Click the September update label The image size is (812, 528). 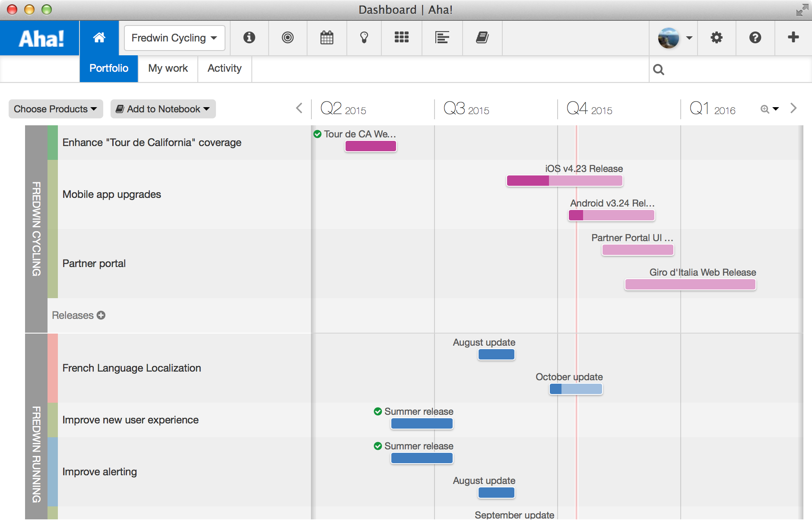(x=514, y=515)
